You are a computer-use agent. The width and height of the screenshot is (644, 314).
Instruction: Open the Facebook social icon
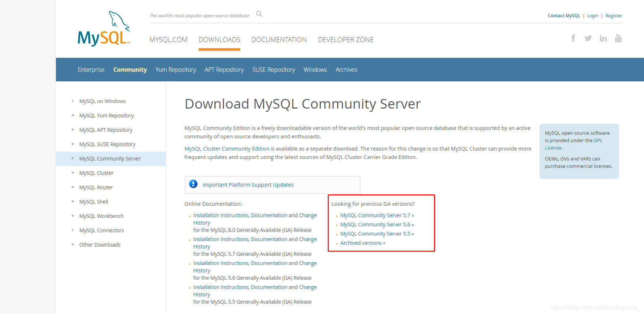click(x=573, y=38)
